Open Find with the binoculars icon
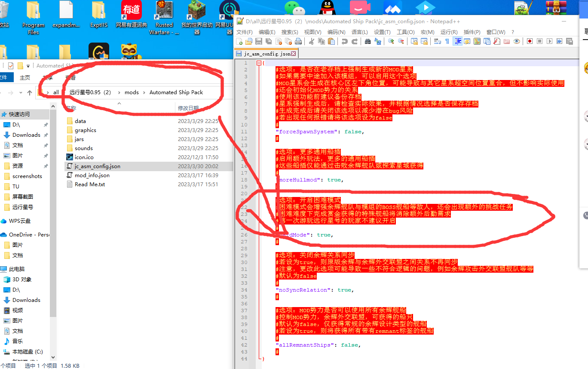588x369 pixels. pos(368,41)
